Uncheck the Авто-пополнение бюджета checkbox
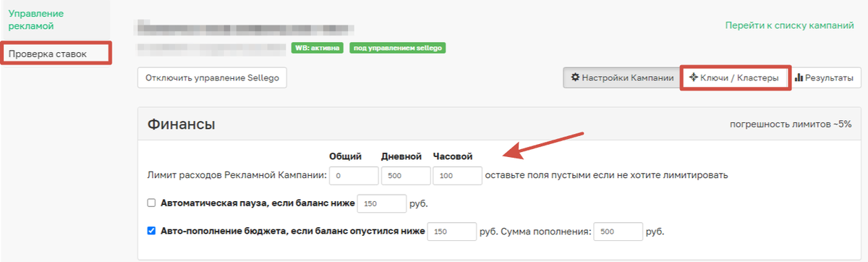The width and height of the screenshot is (868, 262). 151,232
